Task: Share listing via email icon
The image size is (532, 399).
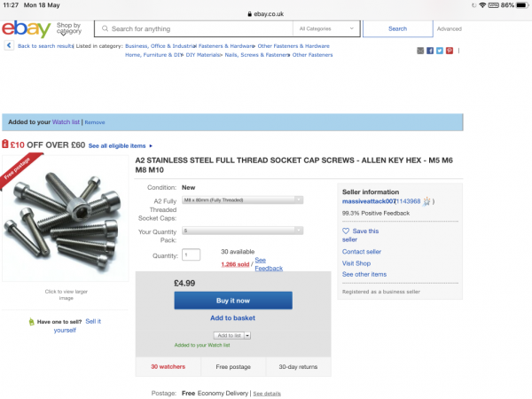Action: coord(420,51)
